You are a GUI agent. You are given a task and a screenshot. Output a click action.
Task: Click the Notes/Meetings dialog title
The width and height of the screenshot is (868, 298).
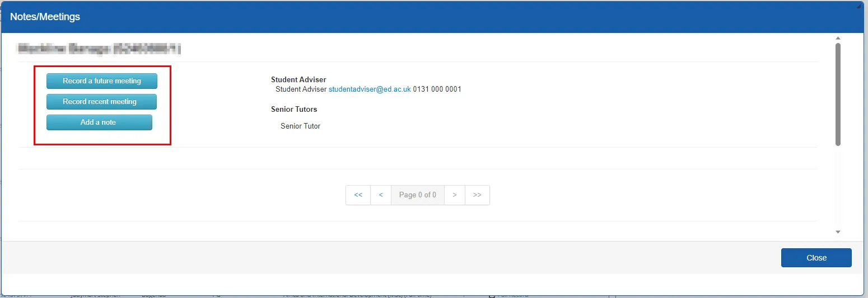pyautogui.click(x=45, y=17)
